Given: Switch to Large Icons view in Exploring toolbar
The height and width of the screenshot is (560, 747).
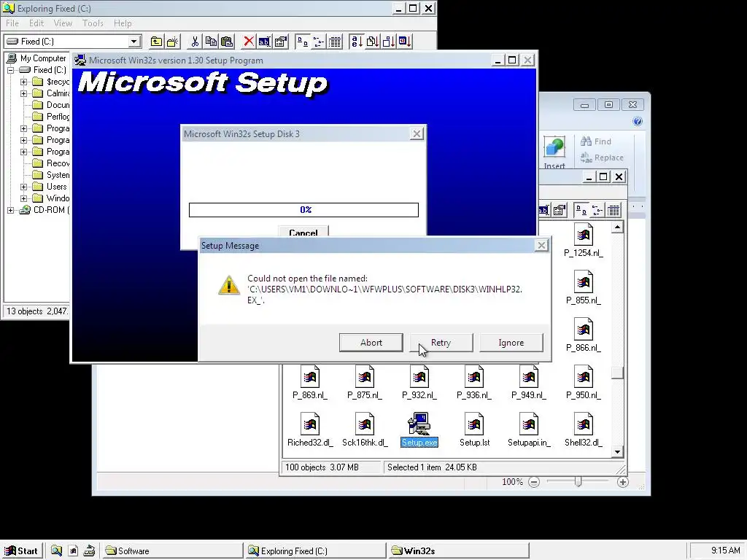Looking at the screenshot, I should (x=303, y=42).
